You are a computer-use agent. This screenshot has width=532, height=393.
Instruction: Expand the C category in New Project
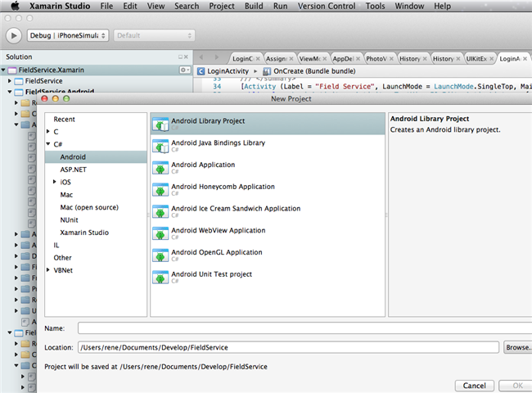47,132
